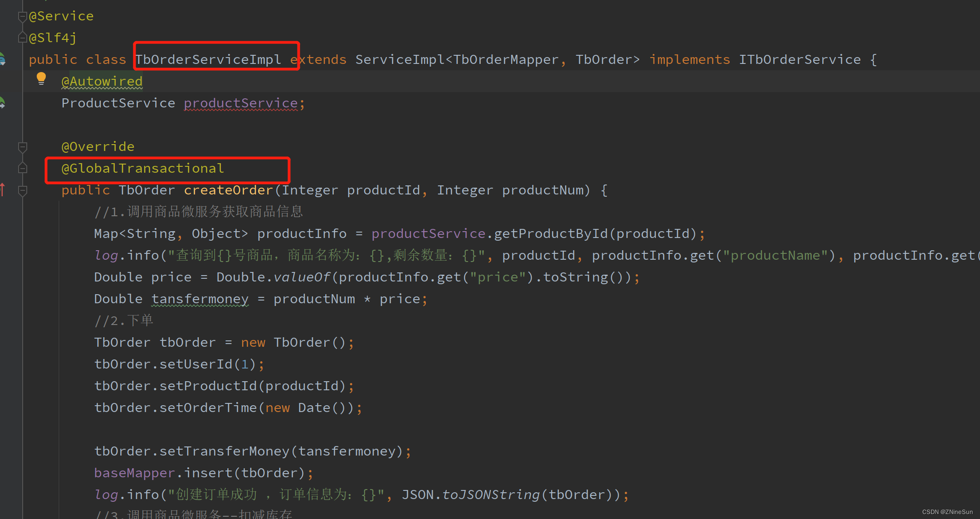Click the ProductService field type
Viewport: 980px width, 519px height.
point(118,103)
